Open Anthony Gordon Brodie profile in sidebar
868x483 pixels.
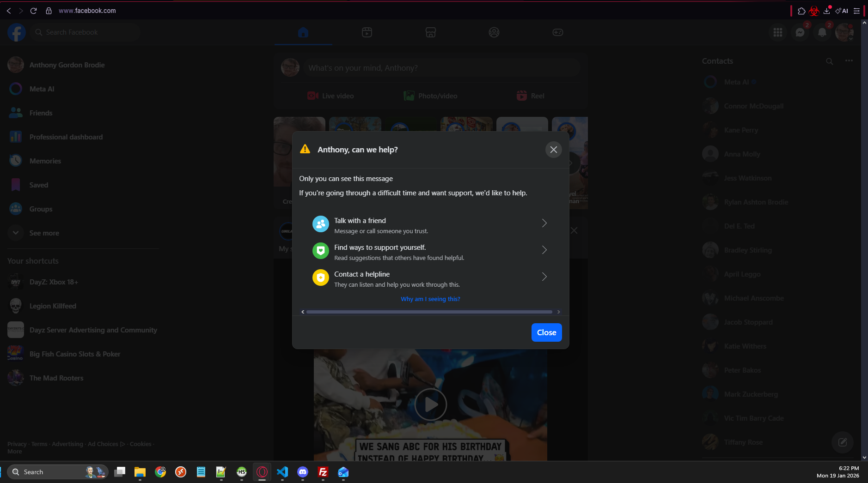(x=83, y=65)
